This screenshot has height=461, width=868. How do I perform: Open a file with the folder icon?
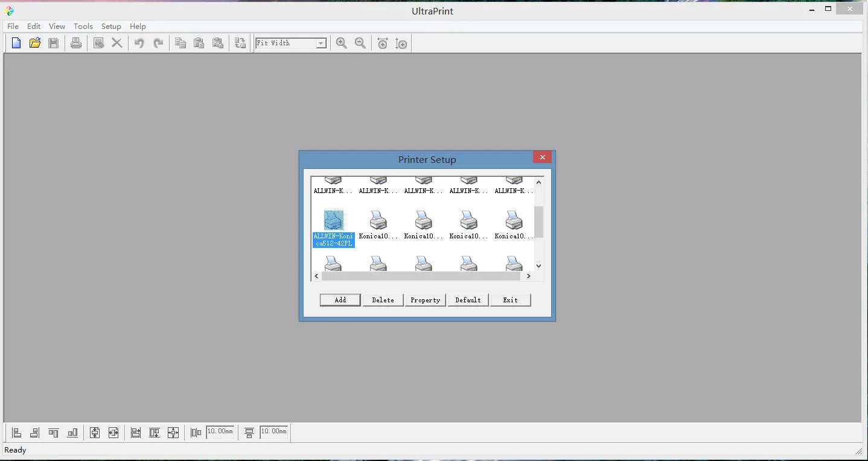click(x=35, y=43)
